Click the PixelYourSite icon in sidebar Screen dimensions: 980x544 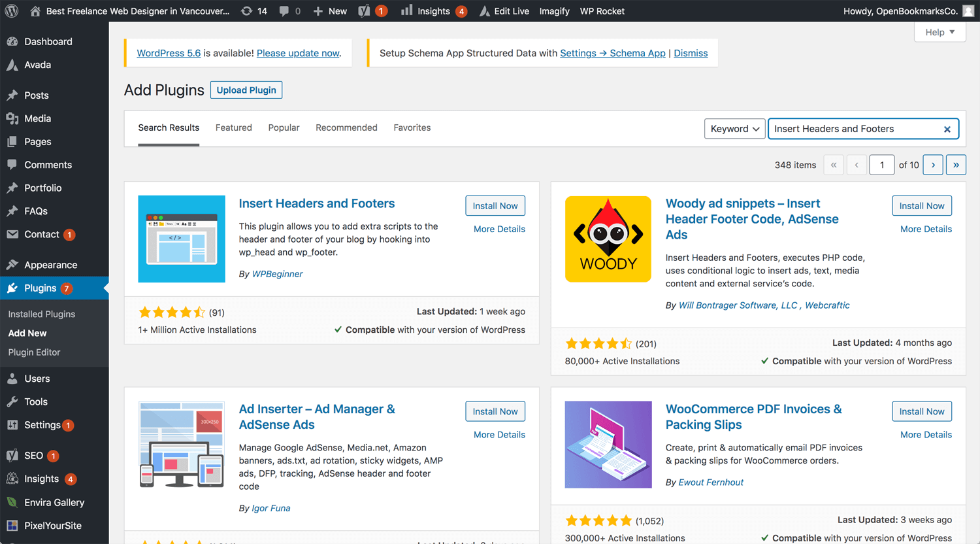(x=12, y=526)
